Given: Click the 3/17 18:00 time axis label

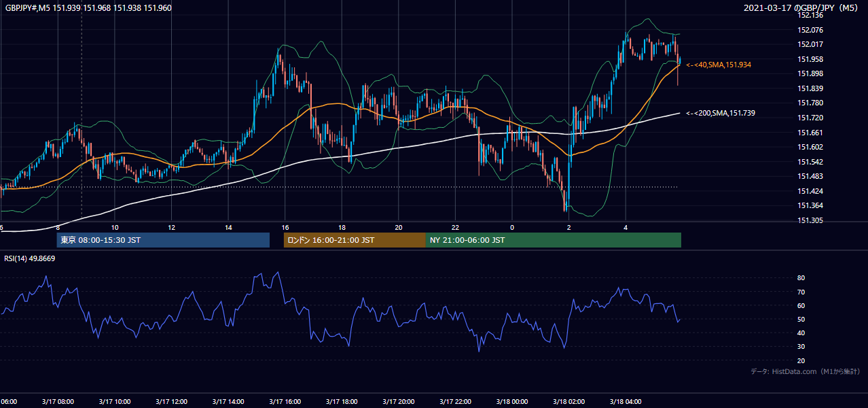Looking at the screenshot, I should 342,401.
